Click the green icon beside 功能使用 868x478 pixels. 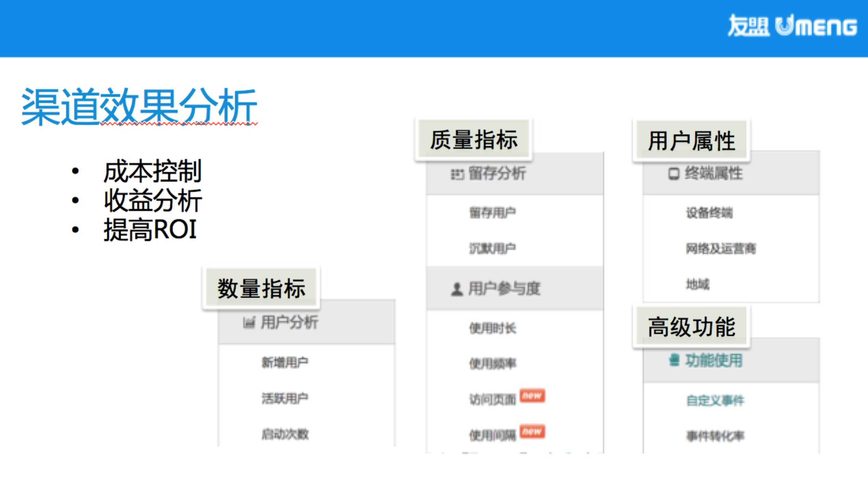(x=674, y=360)
